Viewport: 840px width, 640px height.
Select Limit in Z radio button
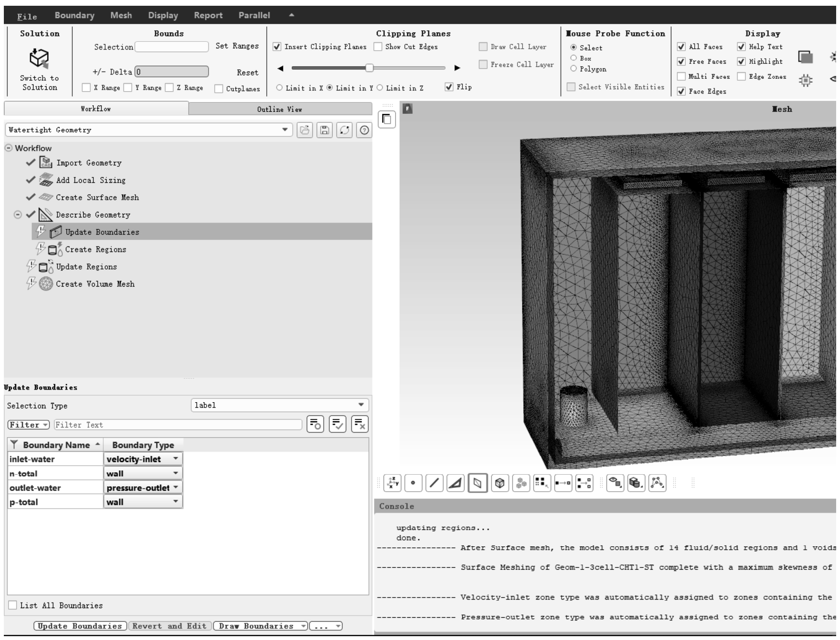[x=380, y=87]
